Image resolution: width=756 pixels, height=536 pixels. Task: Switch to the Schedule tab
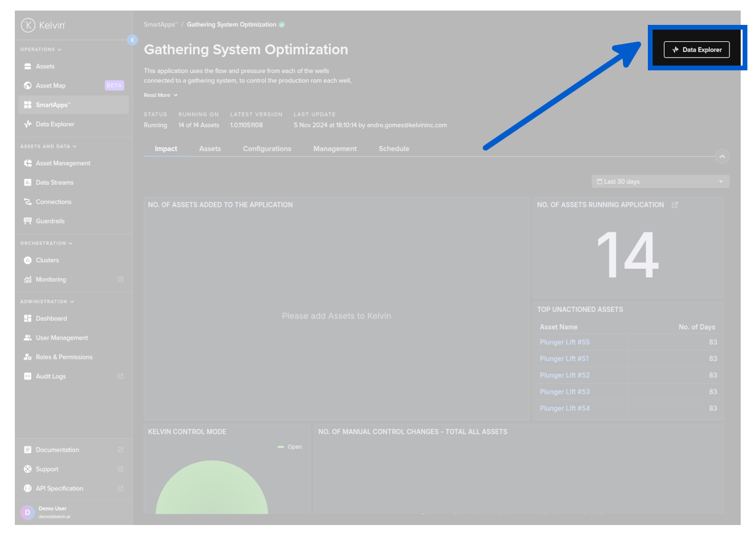pos(394,149)
